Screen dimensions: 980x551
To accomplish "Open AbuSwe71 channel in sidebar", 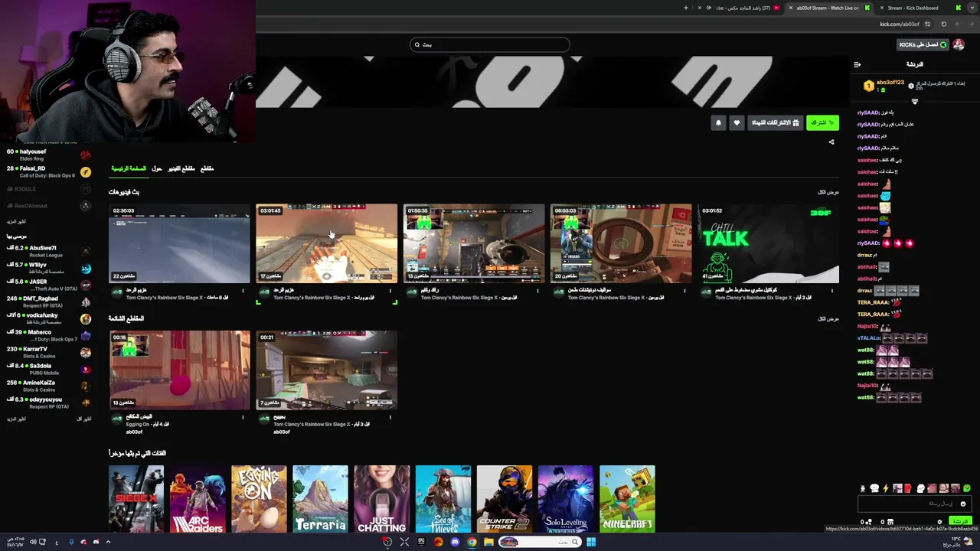I will pos(47,251).
